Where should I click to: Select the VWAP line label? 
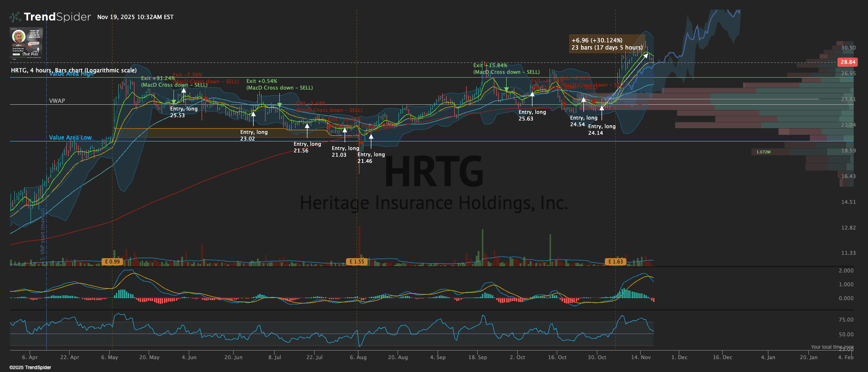(x=57, y=101)
